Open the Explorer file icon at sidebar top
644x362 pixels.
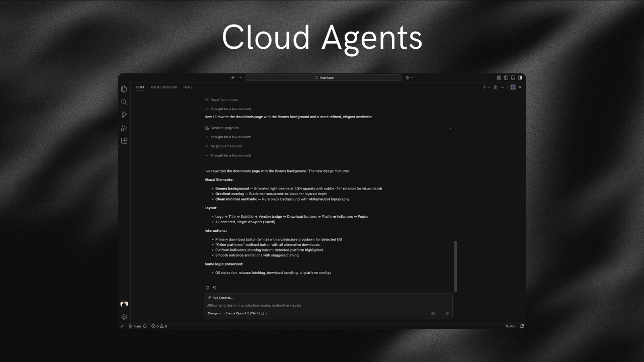coord(124,88)
